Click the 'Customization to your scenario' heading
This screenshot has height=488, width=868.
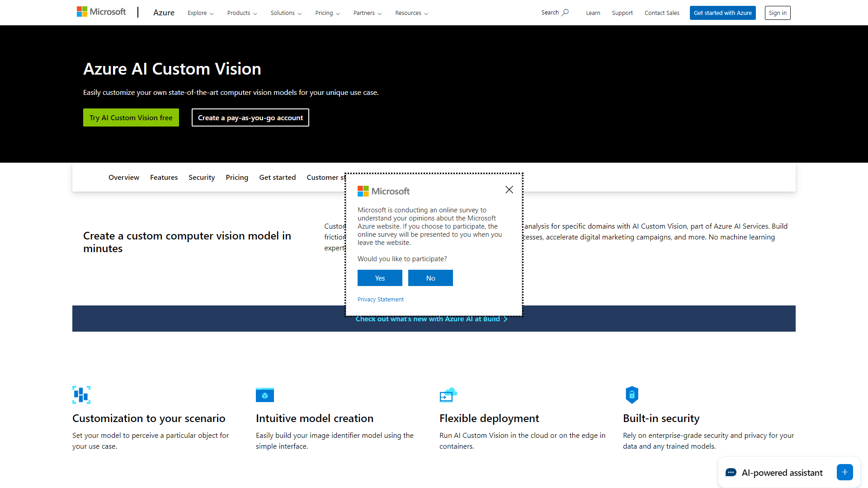149,418
